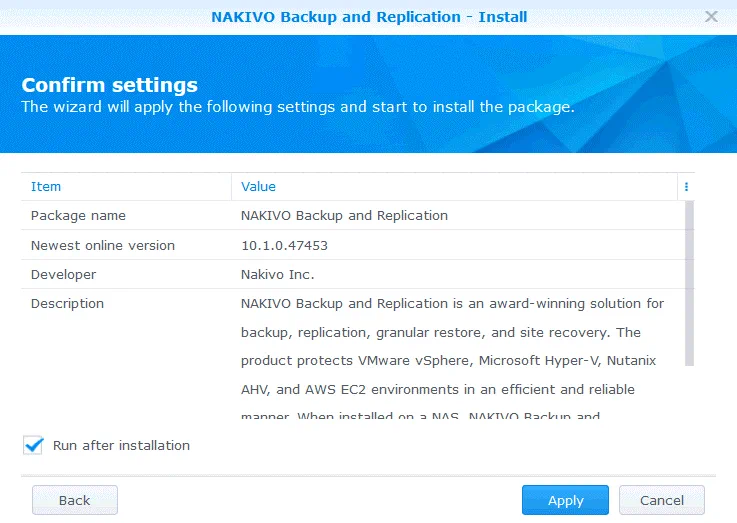Select the Developer row label
The height and width of the screenshot is (523, 737).
(x=63, y=274)
